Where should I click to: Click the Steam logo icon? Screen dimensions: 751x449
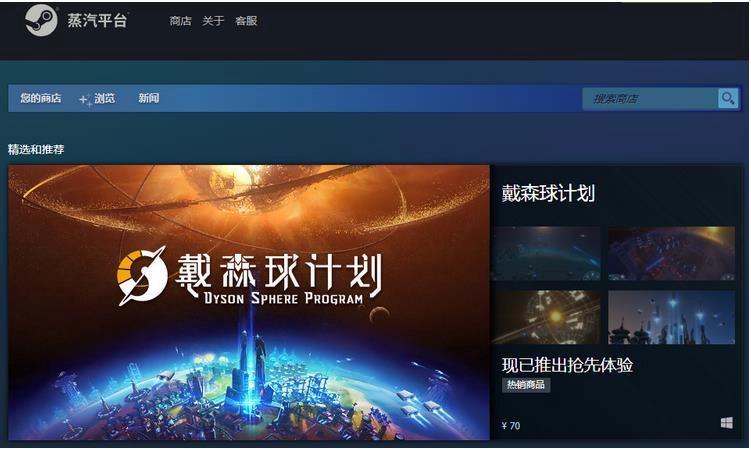[41, 20]
